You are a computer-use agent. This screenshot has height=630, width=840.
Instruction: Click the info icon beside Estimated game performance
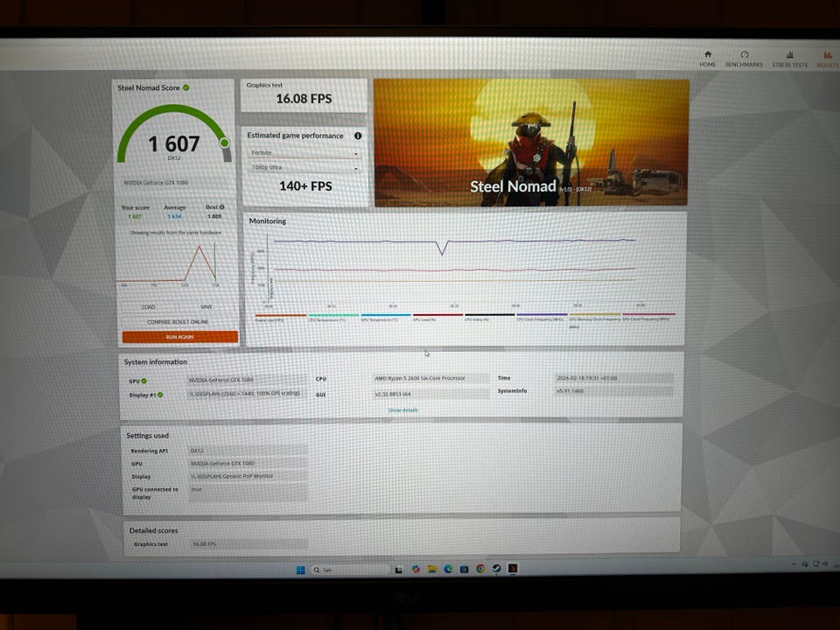click(x=358, y=136)
